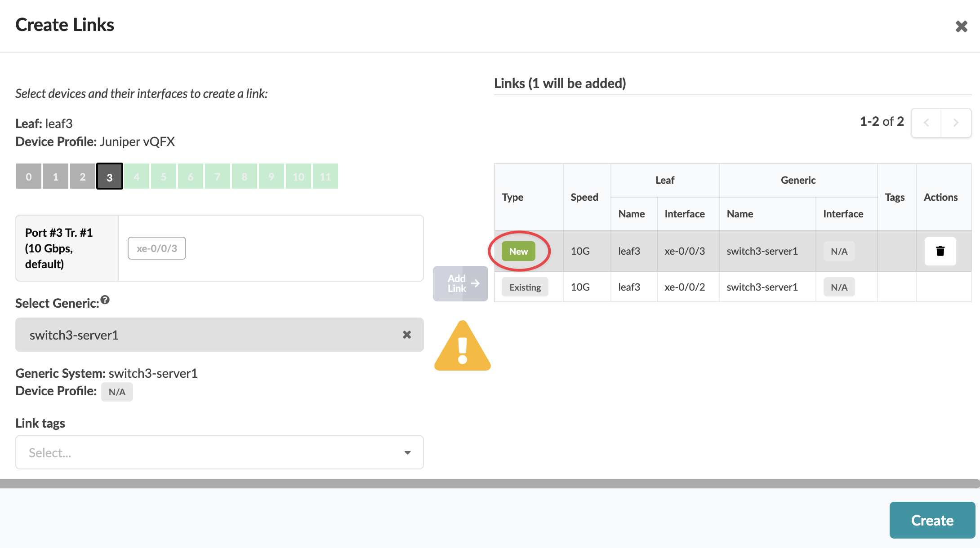This screenshot has height=548, width=980.
Task: Click the New type badge
Action: (x=518, y=251)
